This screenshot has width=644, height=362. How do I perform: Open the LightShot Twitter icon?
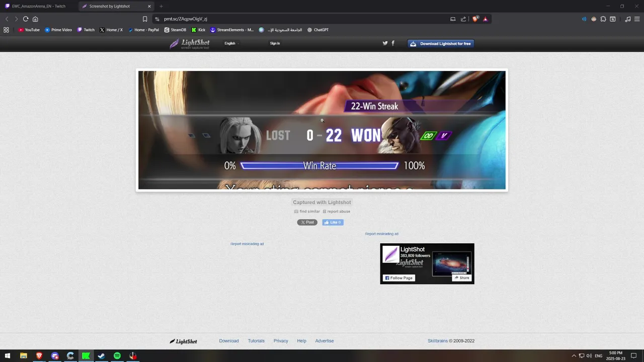(x=385, y=43)
